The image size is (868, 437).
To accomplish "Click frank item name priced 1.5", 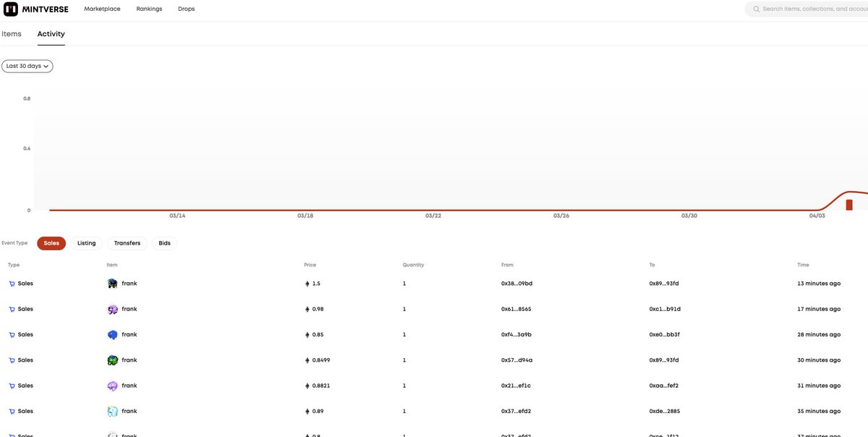I will tap(129, 284).
